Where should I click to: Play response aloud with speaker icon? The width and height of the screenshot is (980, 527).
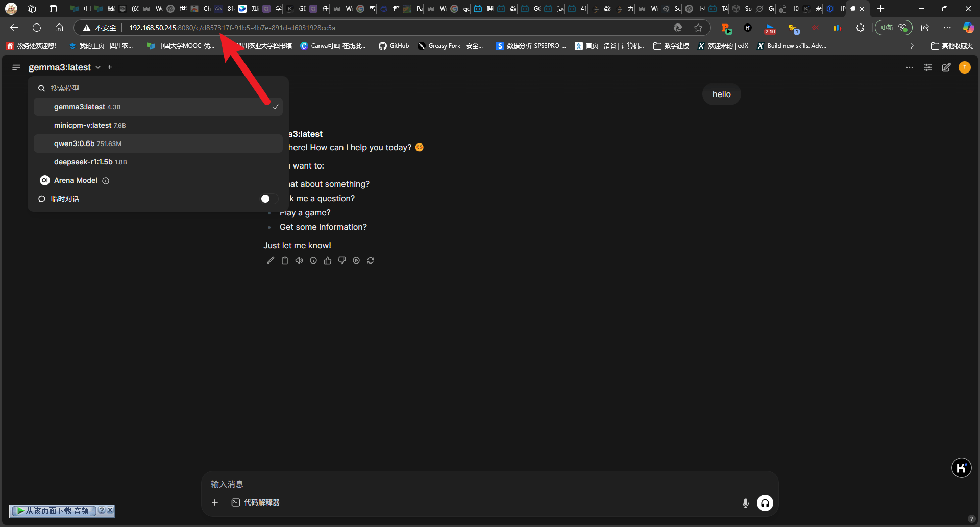pos(299,260)
